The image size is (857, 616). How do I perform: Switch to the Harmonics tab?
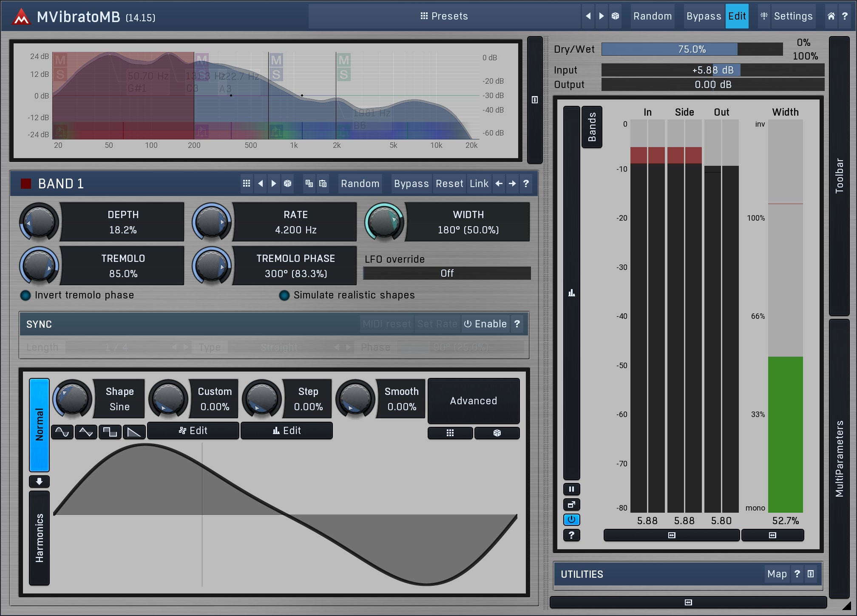39,538
